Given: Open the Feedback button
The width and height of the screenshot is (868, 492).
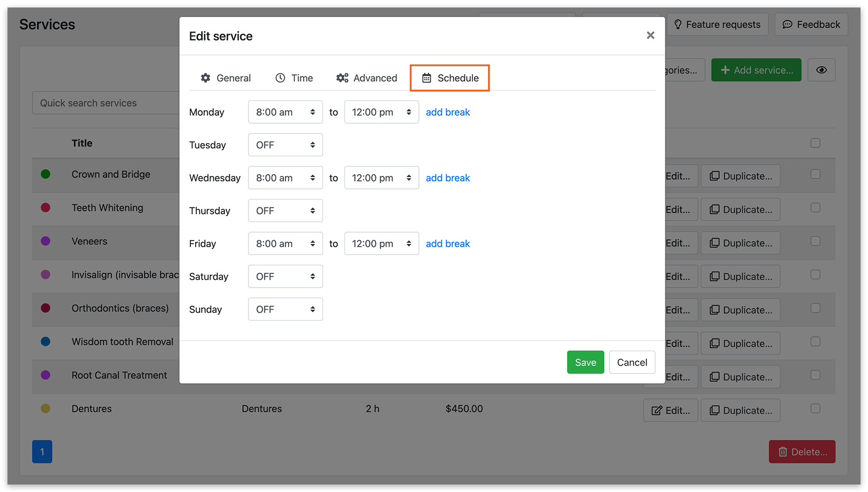Looking at the screenshot, I should (x=811, y=25).
